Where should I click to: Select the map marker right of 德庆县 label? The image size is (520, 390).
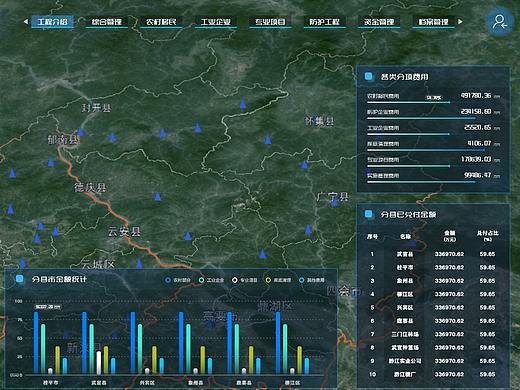coord(157,196)
